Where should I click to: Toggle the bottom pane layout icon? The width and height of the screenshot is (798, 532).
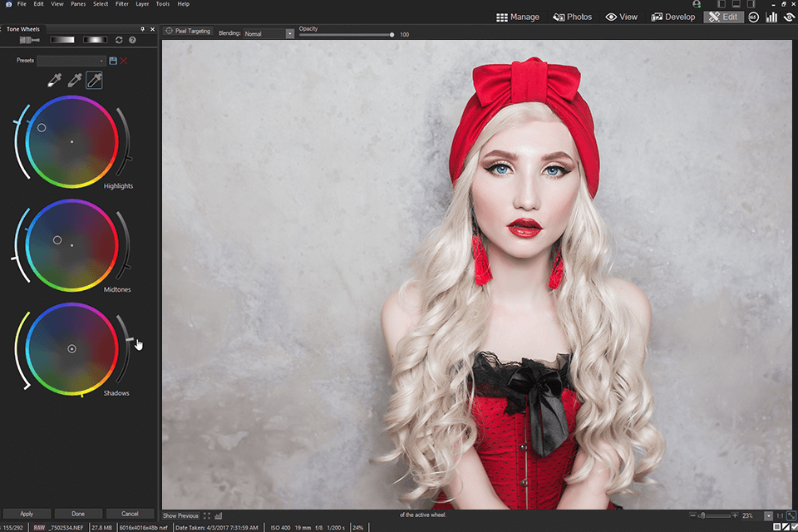[736, 4]
